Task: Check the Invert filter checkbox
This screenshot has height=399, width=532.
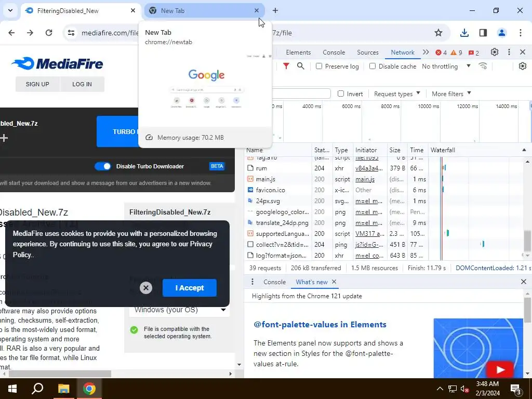Action: [x=341, y=94]
